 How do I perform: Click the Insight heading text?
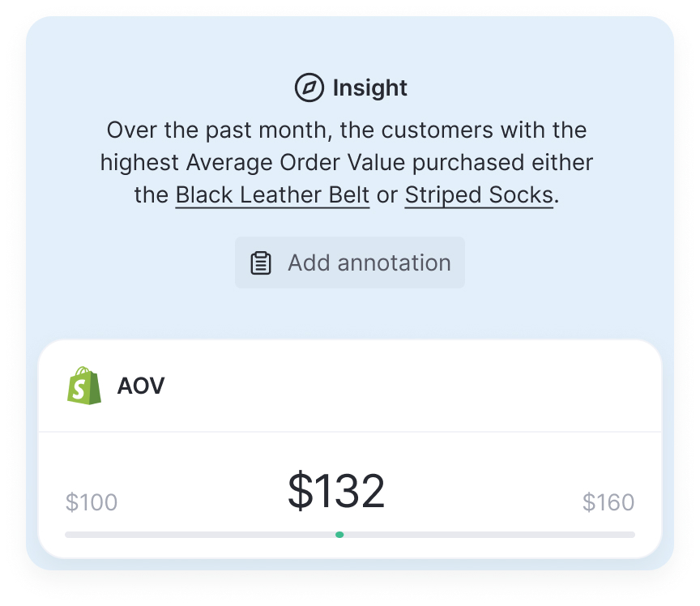click(x=370, y=87)
